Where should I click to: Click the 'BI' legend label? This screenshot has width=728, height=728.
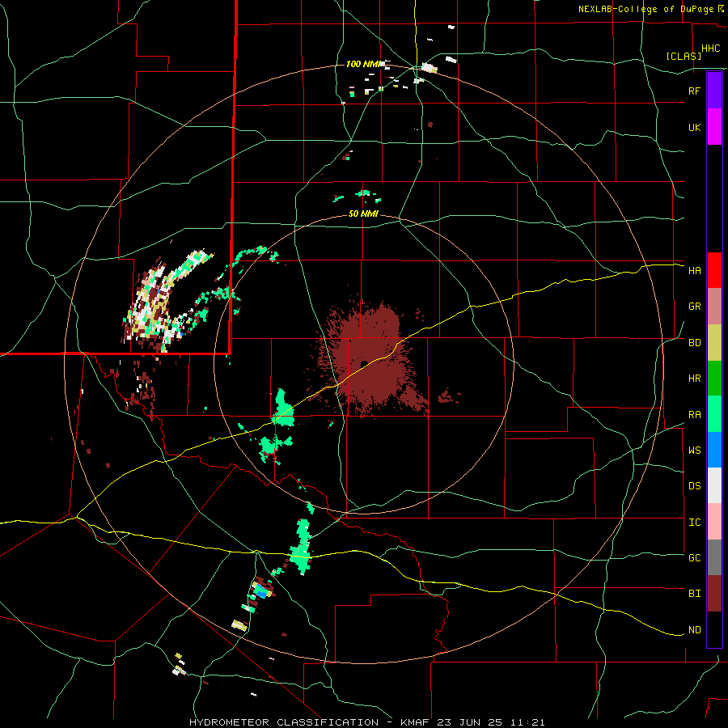[x=694, y=594]
